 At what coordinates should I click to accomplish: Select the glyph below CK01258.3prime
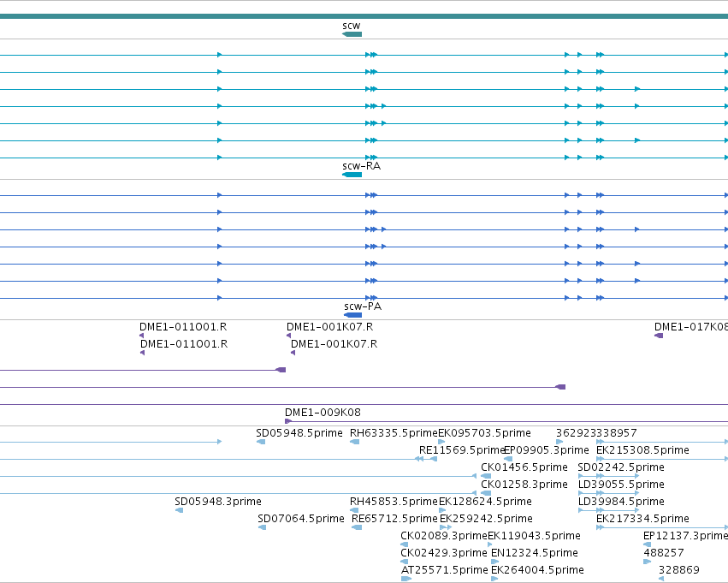coord(486,493)
